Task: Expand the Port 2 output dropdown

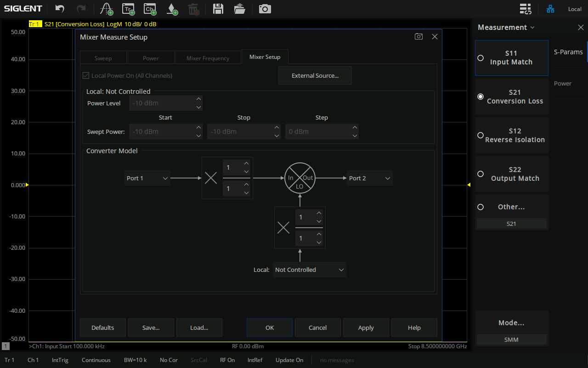Action: pos(369,178)
